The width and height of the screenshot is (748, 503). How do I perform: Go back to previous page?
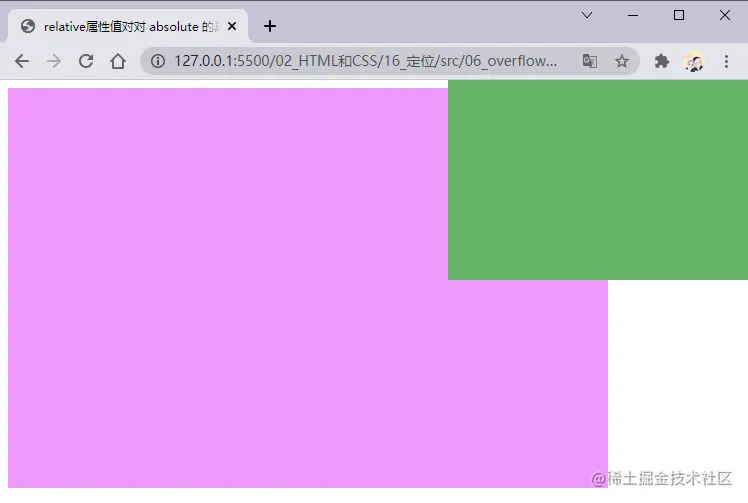(x=22, y=61)
